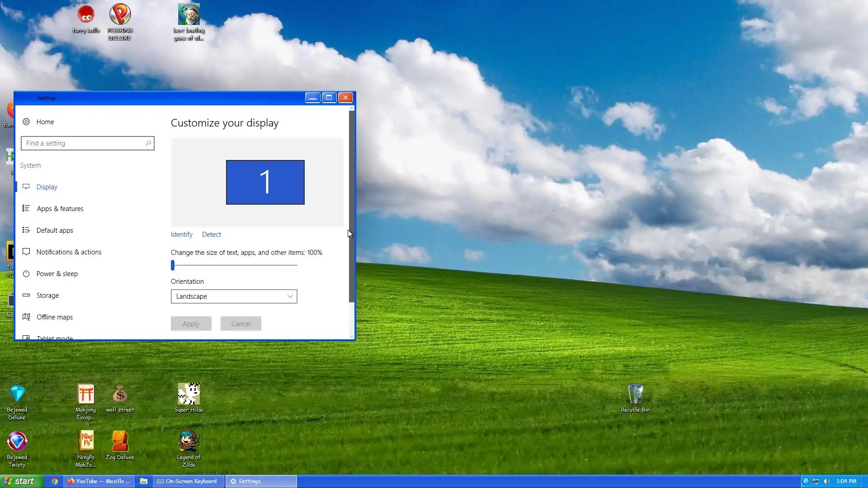Click the Identify link

[x=181, y=235]
